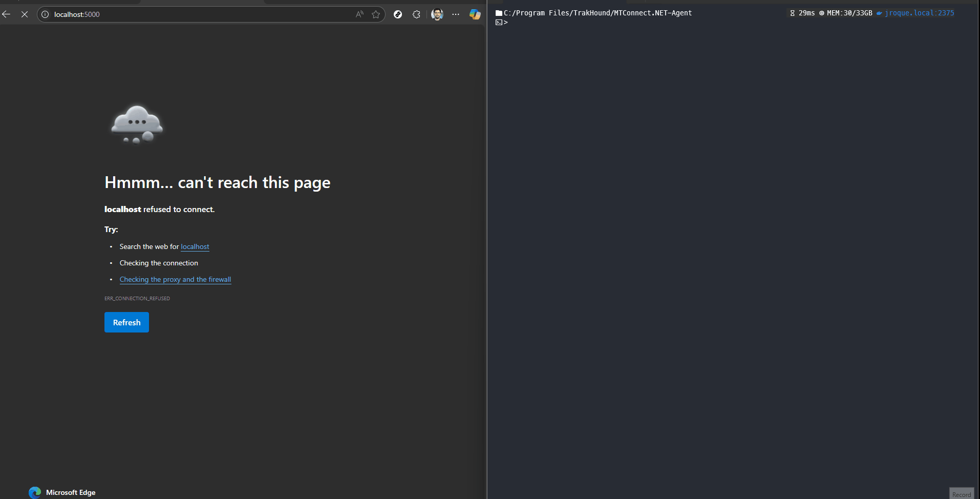Click terminal path MTConnect.NET-Agent

(x=653, y=13)
